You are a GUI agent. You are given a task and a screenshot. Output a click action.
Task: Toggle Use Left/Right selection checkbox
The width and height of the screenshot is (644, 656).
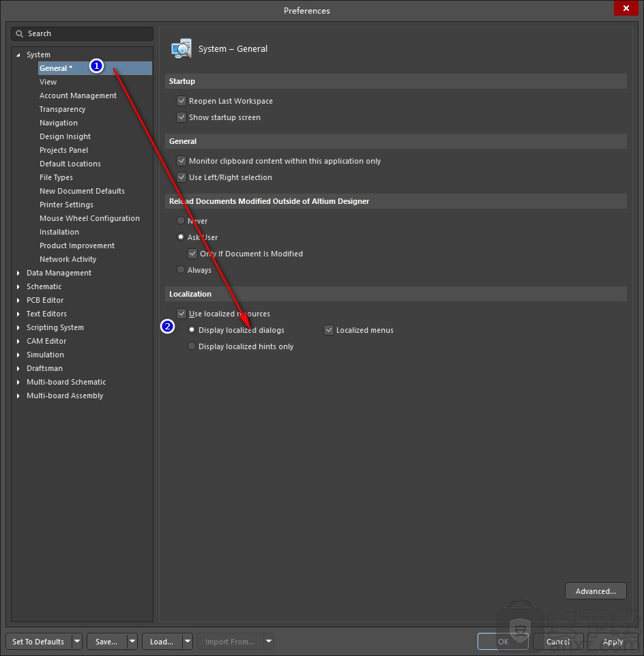[x=181, y=177]
